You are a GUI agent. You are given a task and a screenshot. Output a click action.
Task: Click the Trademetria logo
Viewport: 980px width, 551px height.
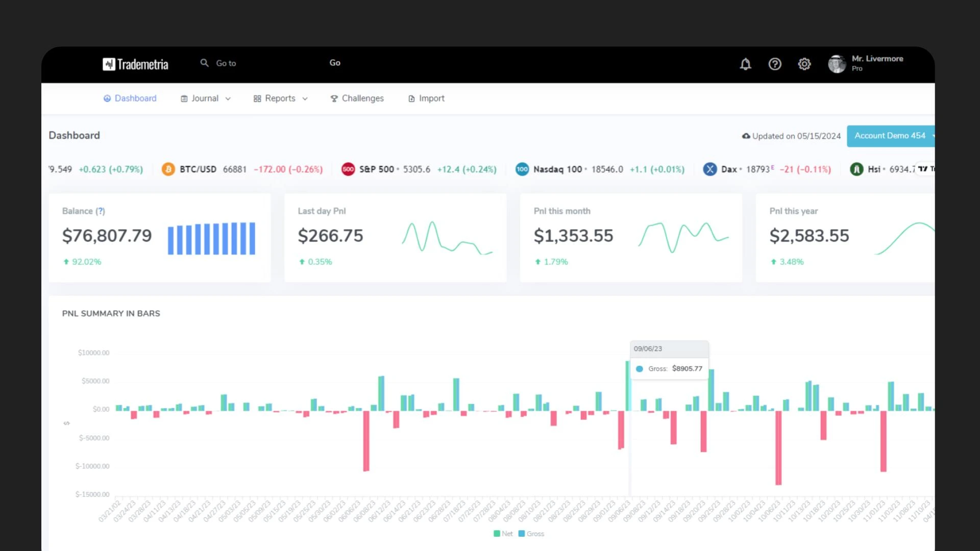[135, 64]
